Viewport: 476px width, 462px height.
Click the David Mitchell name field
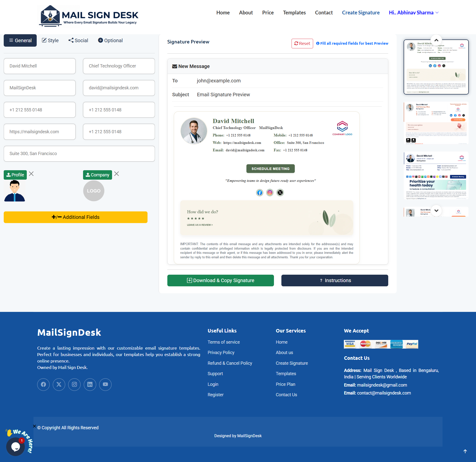click(40, 66)
